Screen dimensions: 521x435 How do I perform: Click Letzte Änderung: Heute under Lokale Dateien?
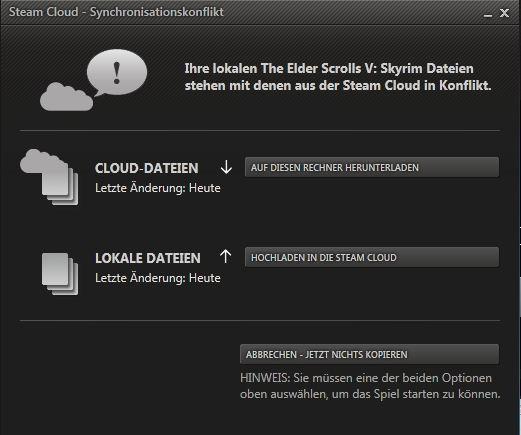pos(158,278)
